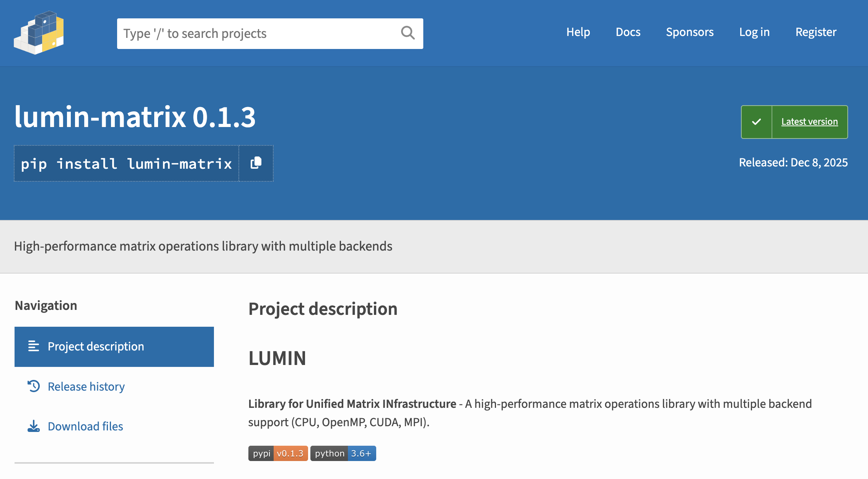Click the PyPI cubes logo
The height and width of the screenshot is (479, 868).
[39, 33]
